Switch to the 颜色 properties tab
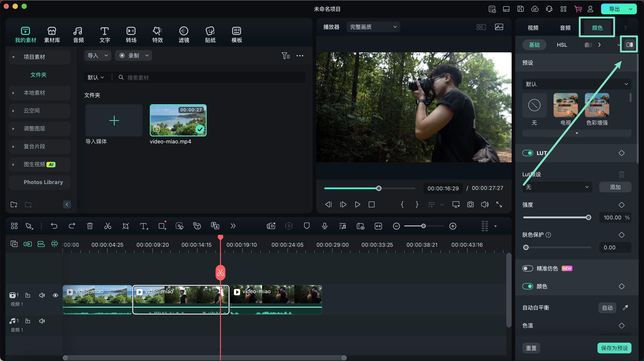The width and height of the screenshot is (644, 361). tap(597, 28)
